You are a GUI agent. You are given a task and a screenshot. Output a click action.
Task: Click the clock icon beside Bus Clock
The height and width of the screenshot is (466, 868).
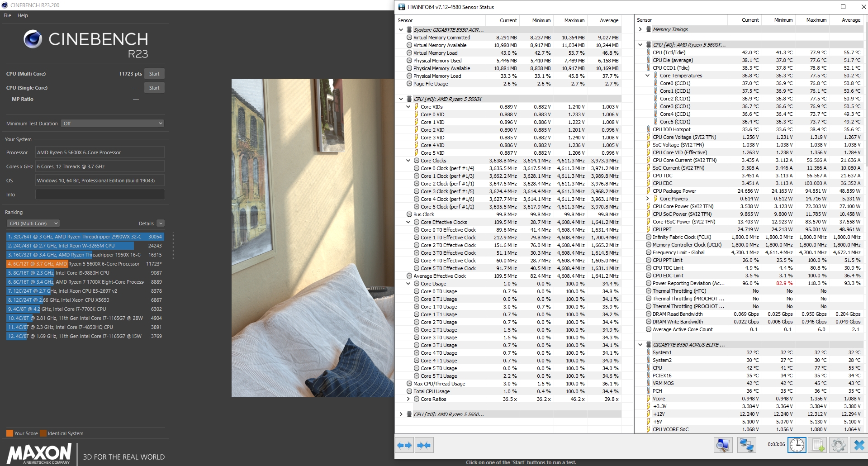[x=409, y=214]
